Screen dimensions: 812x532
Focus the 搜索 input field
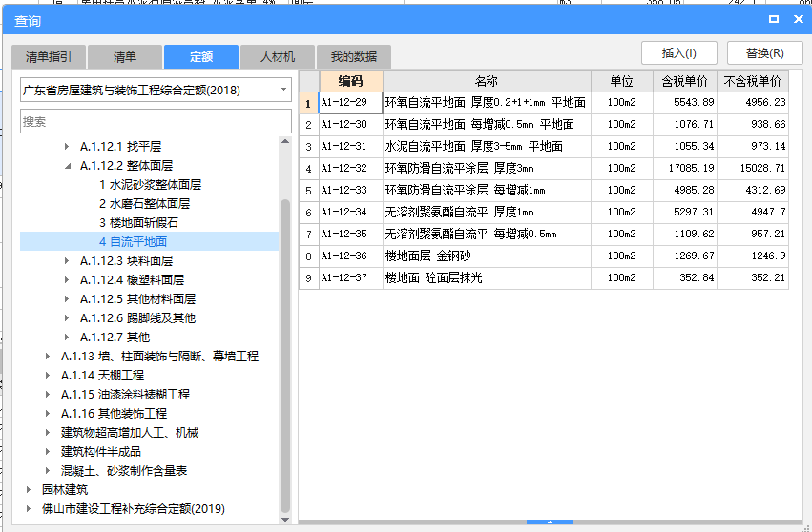(156, 122)
